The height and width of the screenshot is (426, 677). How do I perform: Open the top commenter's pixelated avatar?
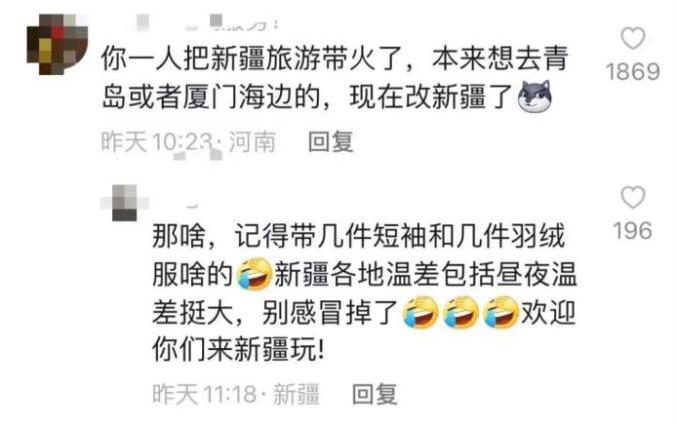coord(57,44)
